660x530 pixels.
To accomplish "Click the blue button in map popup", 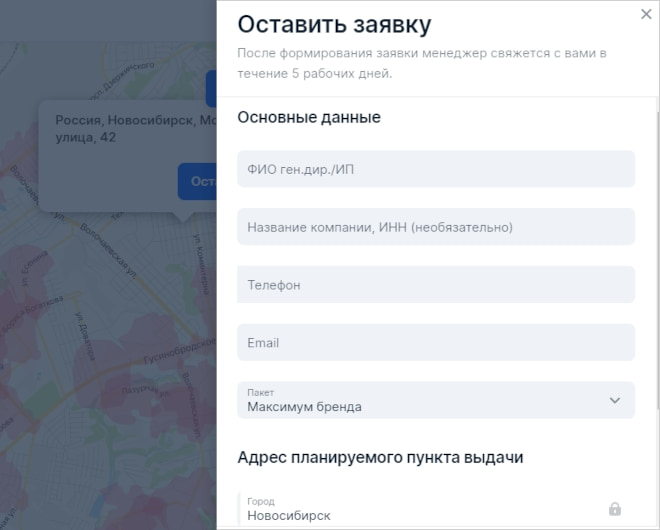I will point(197,181).
